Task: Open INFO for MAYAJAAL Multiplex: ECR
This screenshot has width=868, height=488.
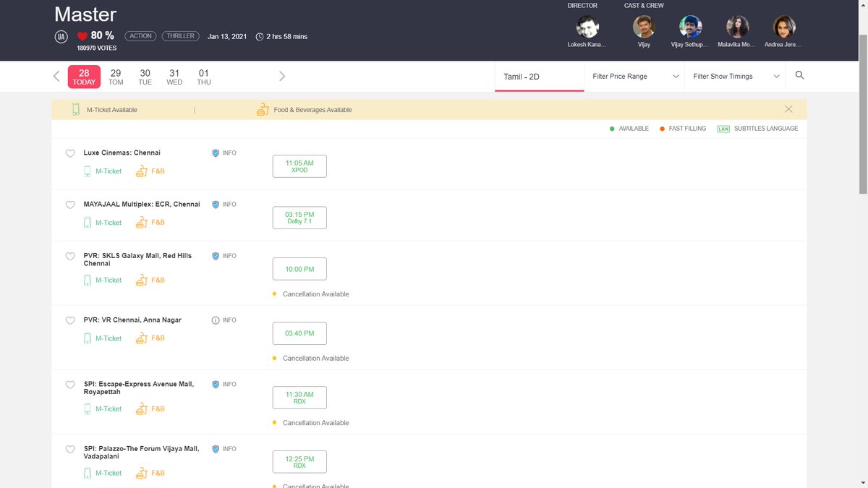Action: click(x=224, y=205)
